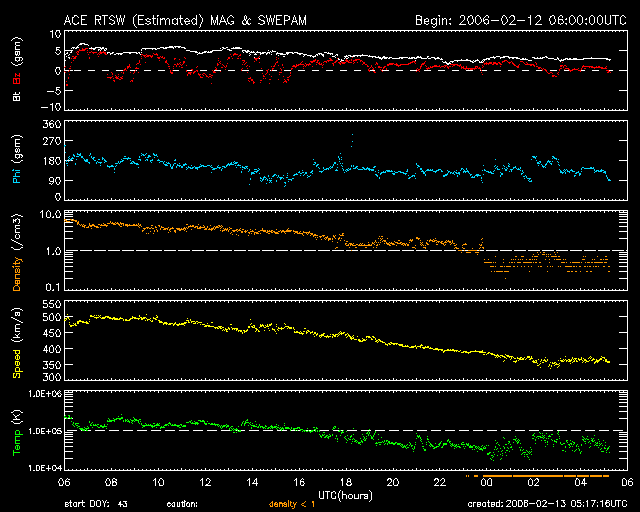Click the '14' hour tick label on the x-axis

252,482
